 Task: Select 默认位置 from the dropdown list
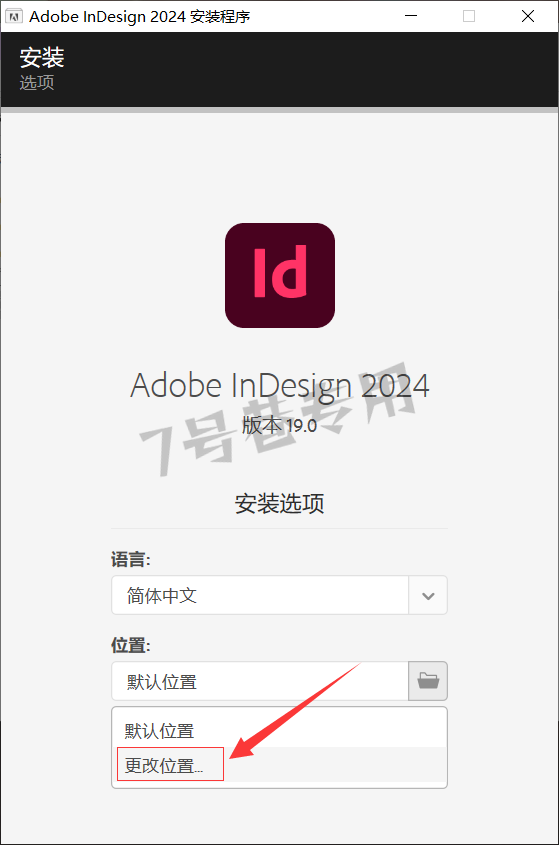[279, 730]
